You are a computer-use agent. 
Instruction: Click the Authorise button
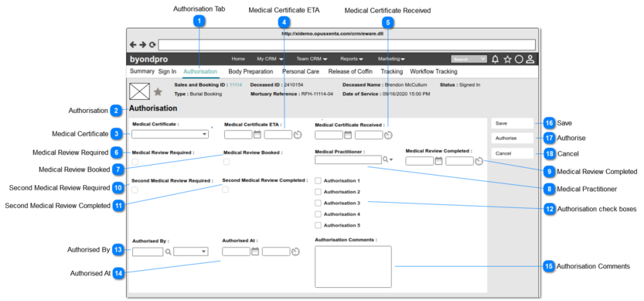click(x=512, y=139)
